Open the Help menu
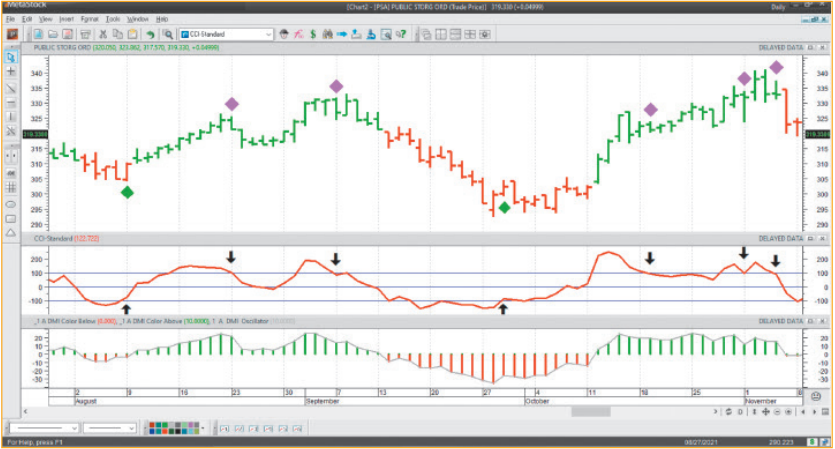 pyautogui.click(x=162, y=19)
